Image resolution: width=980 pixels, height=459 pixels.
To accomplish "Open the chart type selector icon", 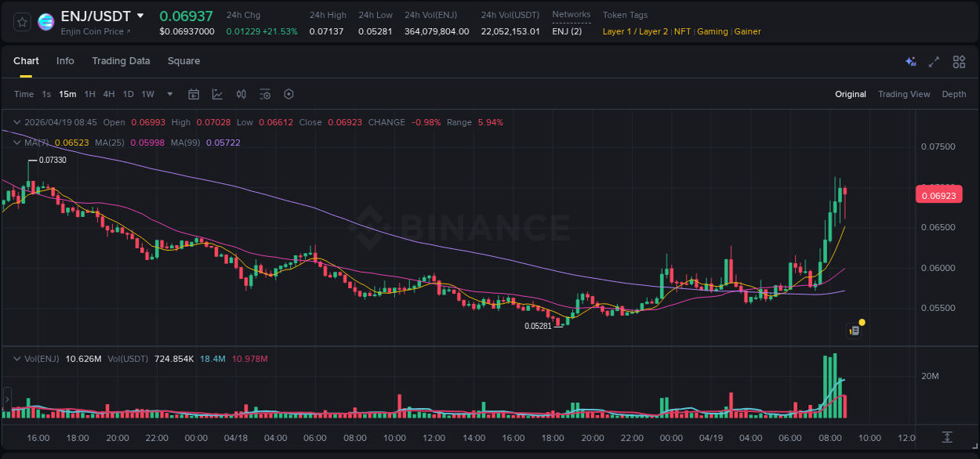I will point(217,94).
